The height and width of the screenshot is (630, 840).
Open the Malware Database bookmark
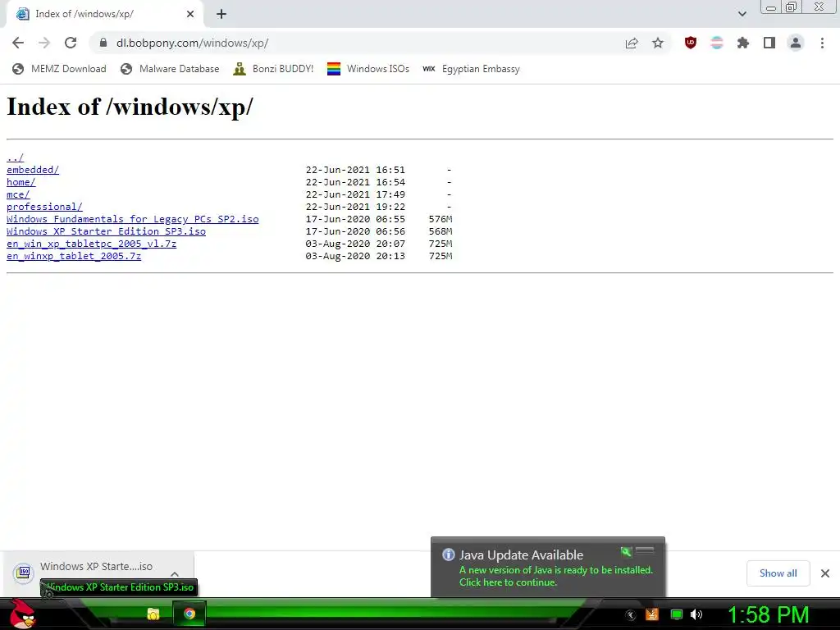[170, 69]
